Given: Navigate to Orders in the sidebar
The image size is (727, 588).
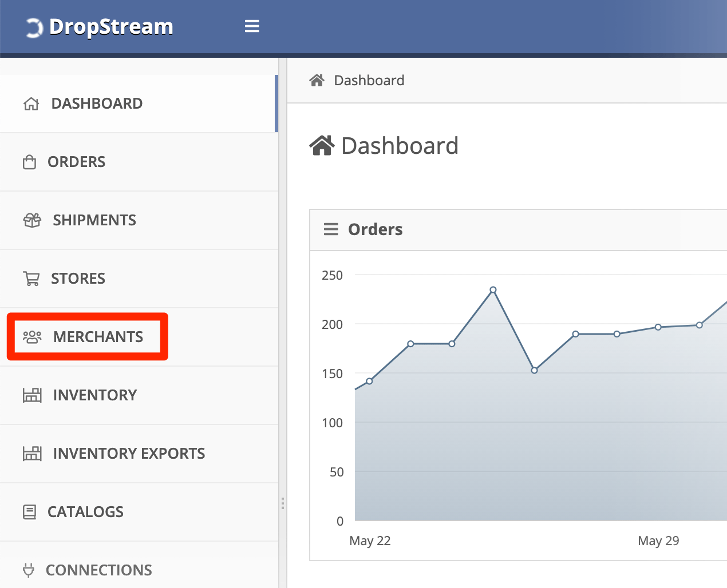Looking at the screenshot, I should click(x=78, y=161).
